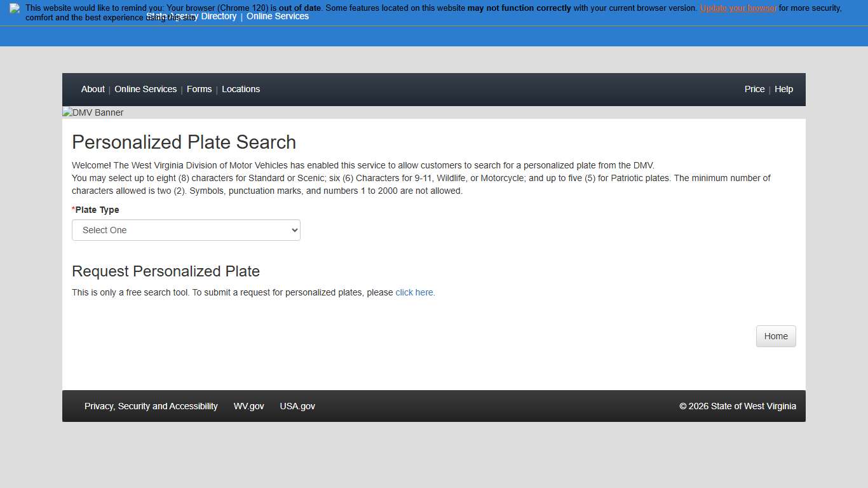Open the Forms menu item
This screenshot has width=868, height=488.
click(x=199, y=90)
